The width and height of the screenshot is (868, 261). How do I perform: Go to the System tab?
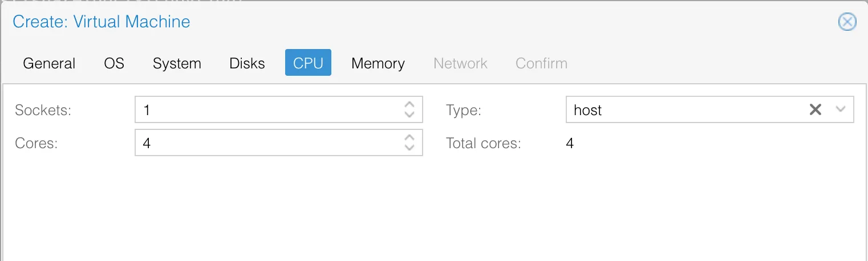click(x=177, y=63)
